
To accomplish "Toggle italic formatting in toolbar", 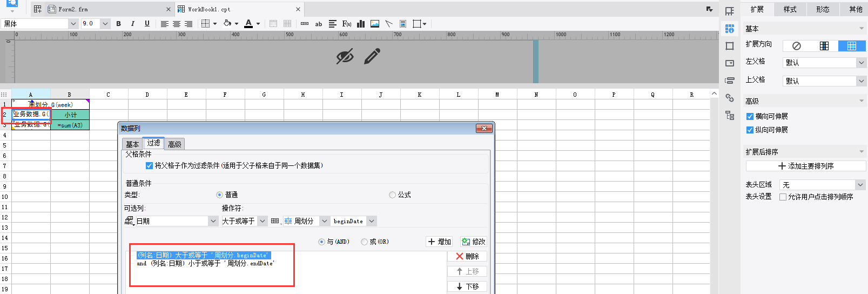I will coord(133,24).
